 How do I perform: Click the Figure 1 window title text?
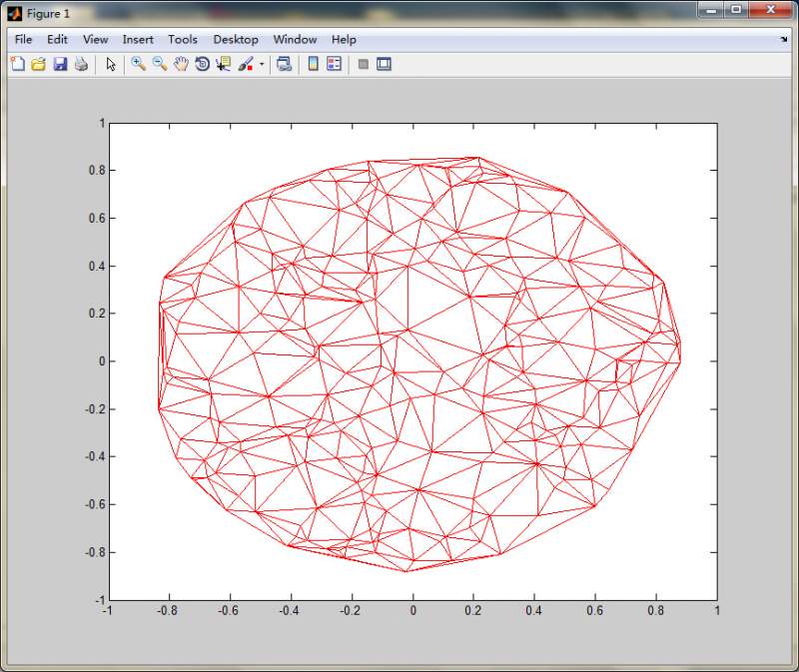[x=48, y=14]
